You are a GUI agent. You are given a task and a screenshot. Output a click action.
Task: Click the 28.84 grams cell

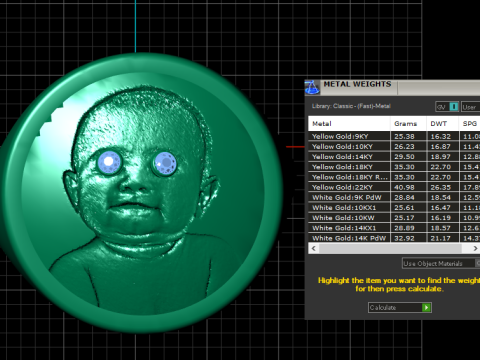408,197
